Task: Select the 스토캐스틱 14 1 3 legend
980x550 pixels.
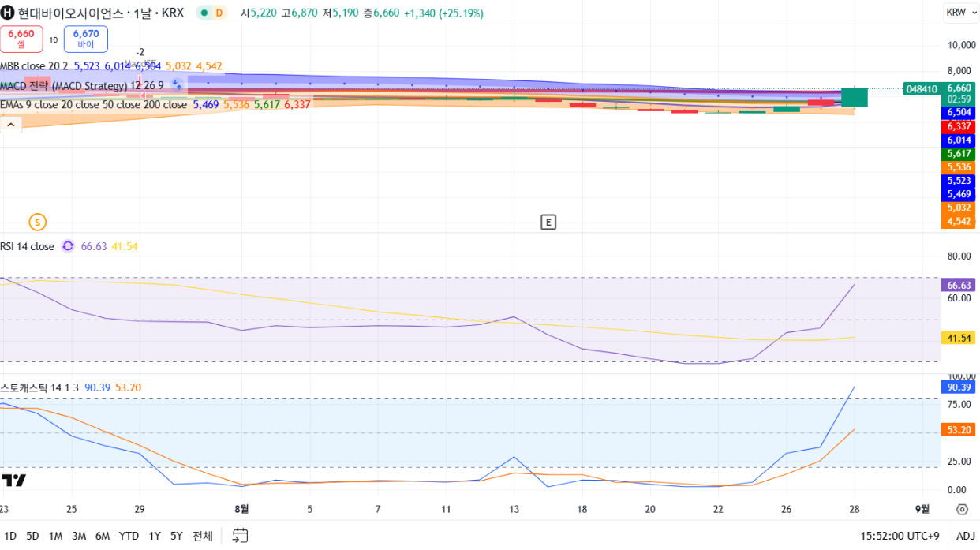Action: coord(39,387)
